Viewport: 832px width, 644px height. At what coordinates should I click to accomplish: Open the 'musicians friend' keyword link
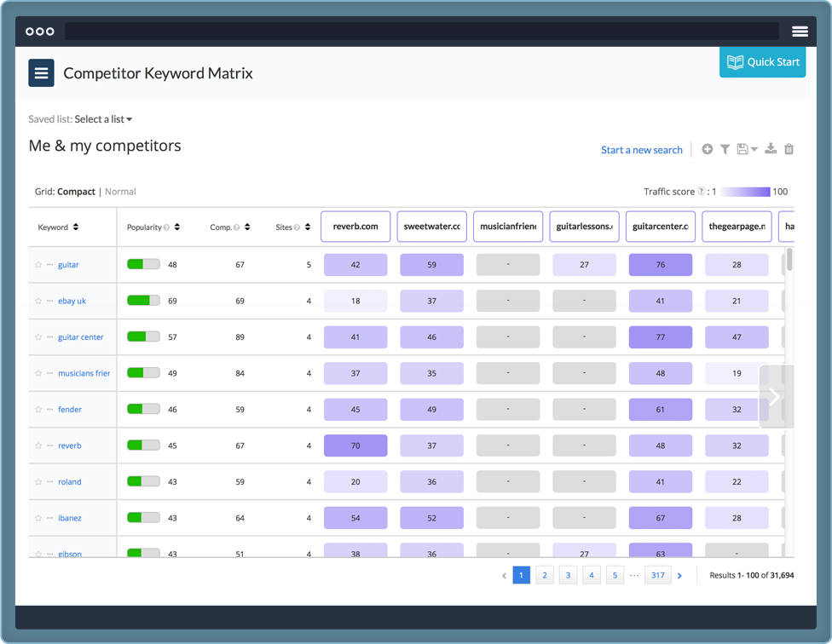click(x=84, y=373)
